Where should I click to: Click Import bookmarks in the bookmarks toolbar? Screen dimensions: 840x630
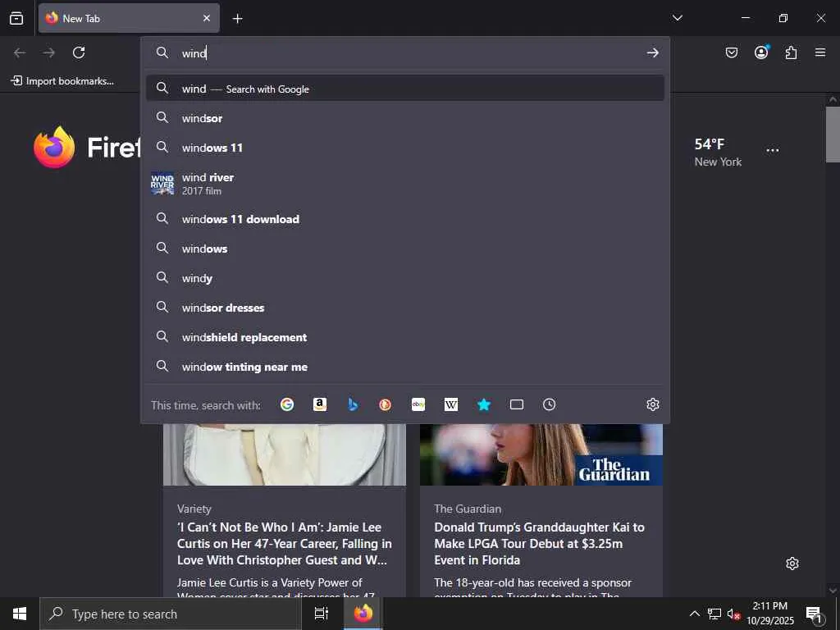click(62, 81)
